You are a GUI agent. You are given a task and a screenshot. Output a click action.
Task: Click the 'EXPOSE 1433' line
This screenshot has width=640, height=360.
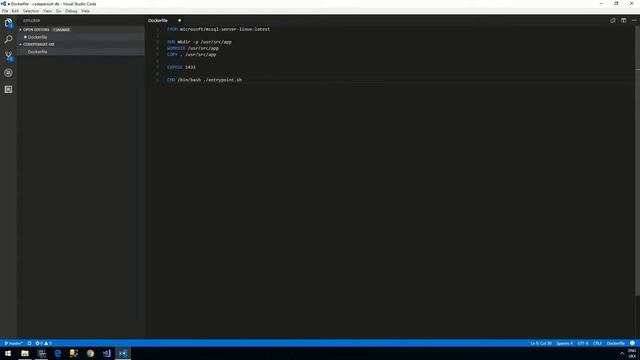point(181,67)
